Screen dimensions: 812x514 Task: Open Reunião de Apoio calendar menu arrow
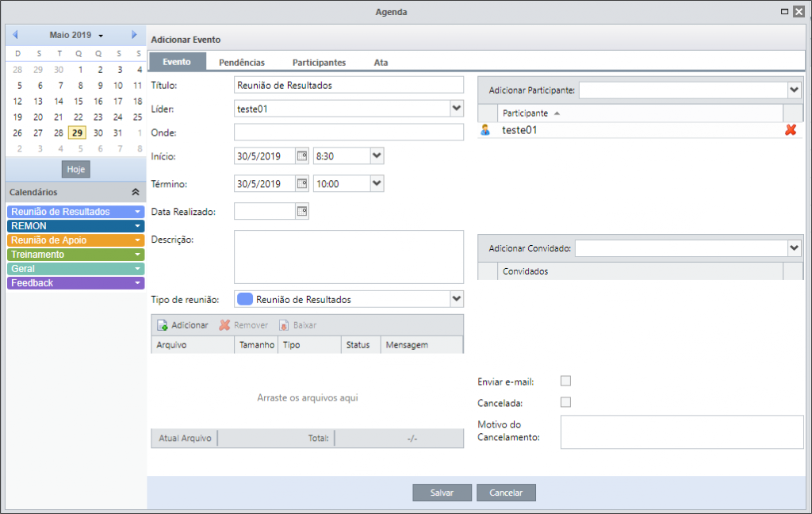(138, 240)
